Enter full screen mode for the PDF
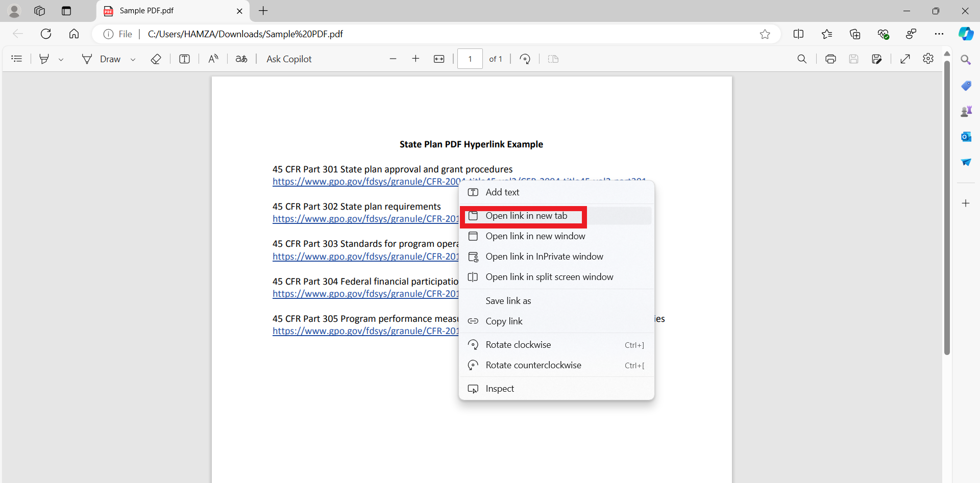The image size is (980, 483). tap(905, 59)
